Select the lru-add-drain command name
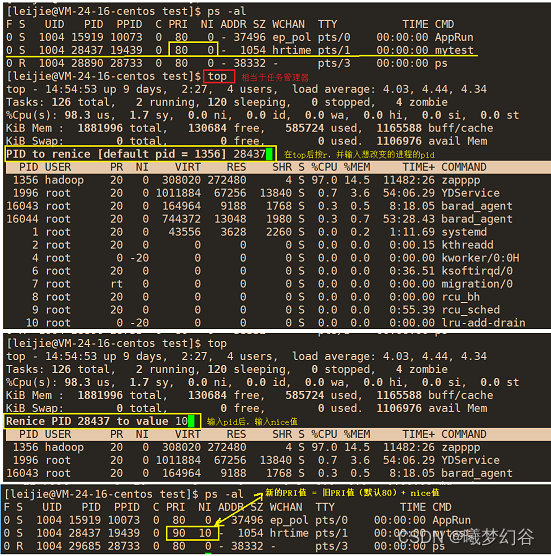 tap(483, 323)
